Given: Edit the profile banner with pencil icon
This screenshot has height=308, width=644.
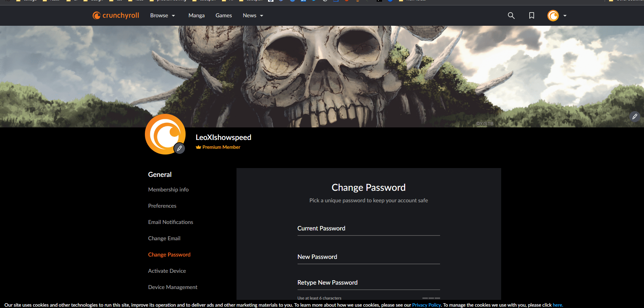Looking at the screenshot, I should [635, 117].
